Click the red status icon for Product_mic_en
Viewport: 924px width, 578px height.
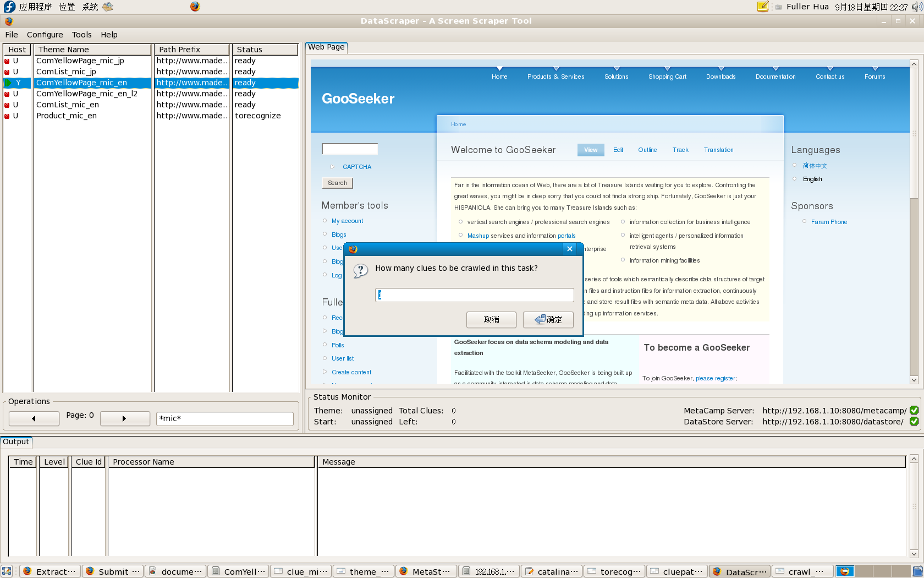7,116
